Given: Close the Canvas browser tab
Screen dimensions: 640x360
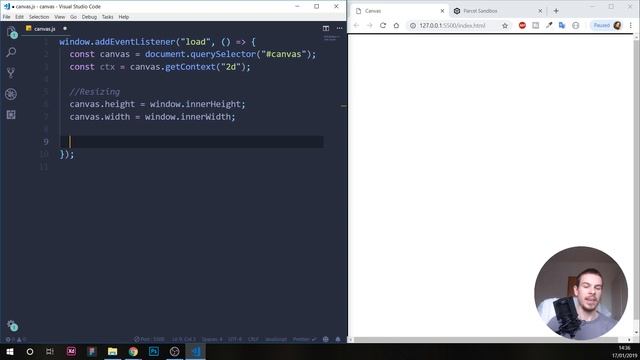Looking at the screenshot, I should [442, 11].
